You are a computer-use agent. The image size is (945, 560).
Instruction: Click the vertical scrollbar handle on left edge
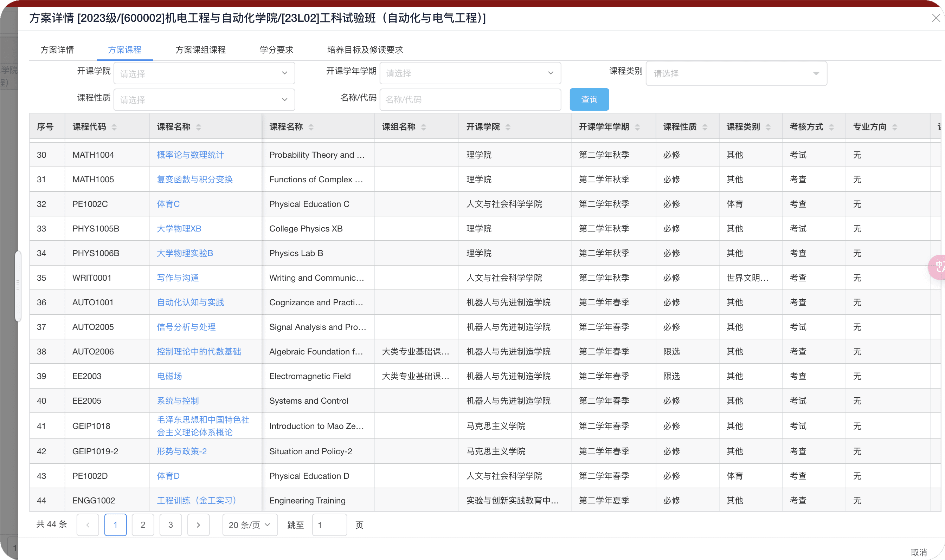tap(18, 286)
